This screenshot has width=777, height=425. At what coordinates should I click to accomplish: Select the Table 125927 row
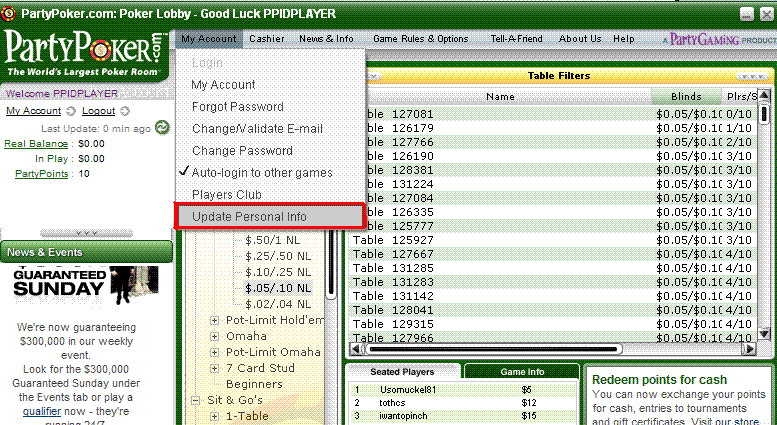[554, 240]
